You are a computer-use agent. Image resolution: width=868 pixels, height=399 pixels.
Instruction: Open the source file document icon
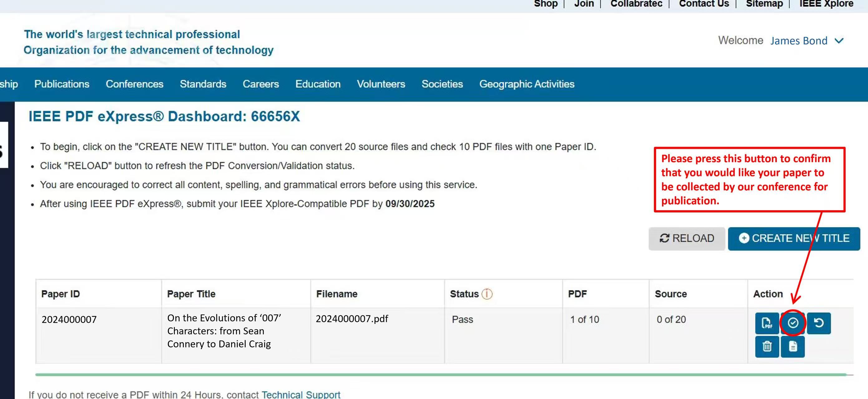point(792,346)
